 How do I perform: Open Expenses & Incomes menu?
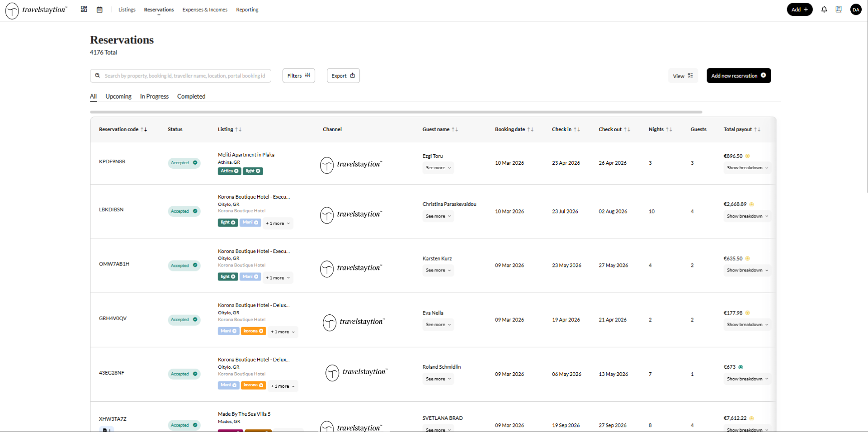pyautogui.click(x=205, y=9)
